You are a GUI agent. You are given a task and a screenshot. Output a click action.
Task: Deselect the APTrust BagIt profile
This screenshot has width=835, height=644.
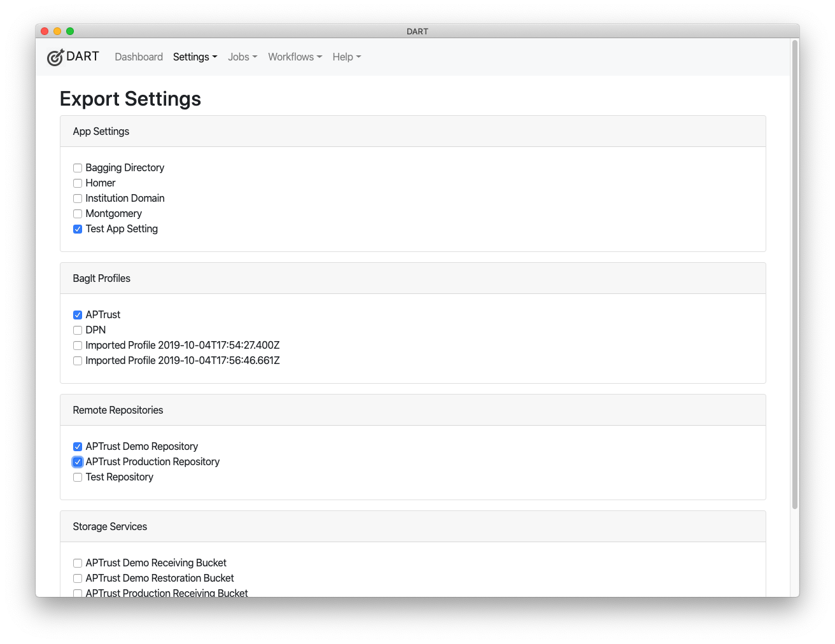coord(77,314)
